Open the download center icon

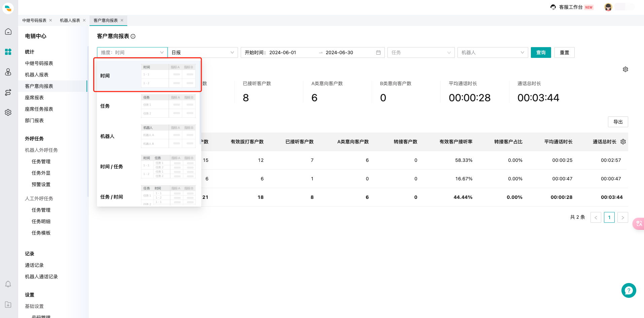pyautogui.click(x=8, y=305)
